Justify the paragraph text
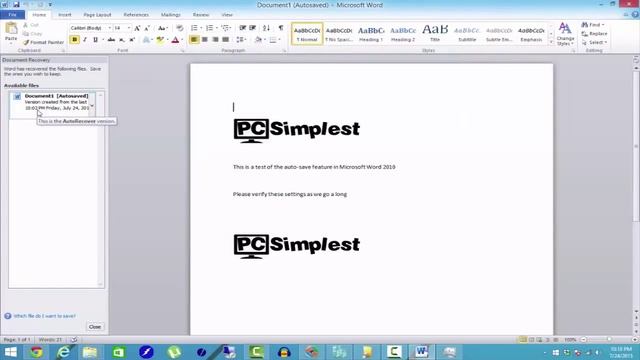640x360 pixels. 225,40
